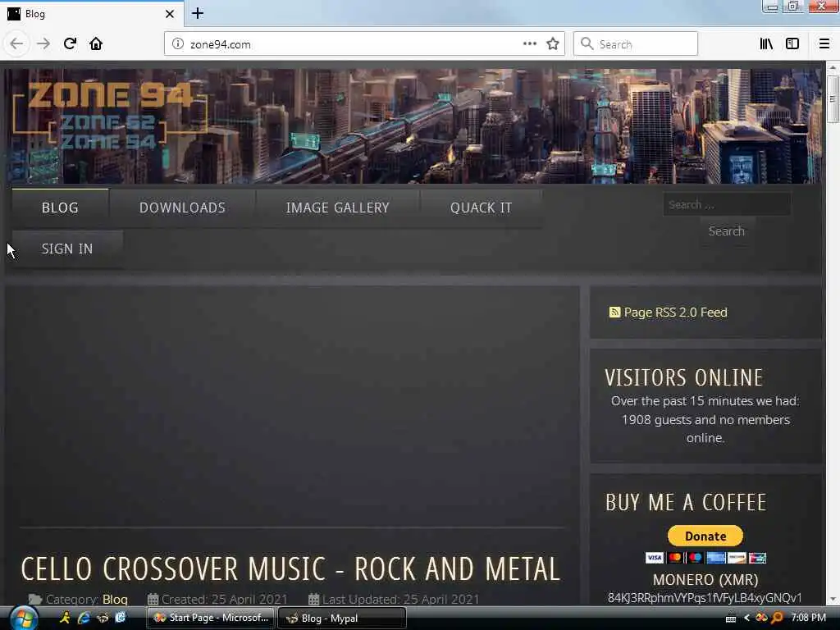Open the IMAGE GALLERY menu item
This screenshot has width=840, height=630.
[x=337, y=208]
